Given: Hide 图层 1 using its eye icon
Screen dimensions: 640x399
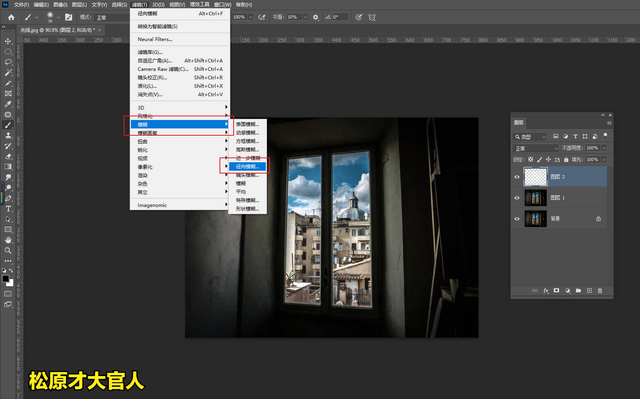Looking at the screenshot, I should [517, 198].
